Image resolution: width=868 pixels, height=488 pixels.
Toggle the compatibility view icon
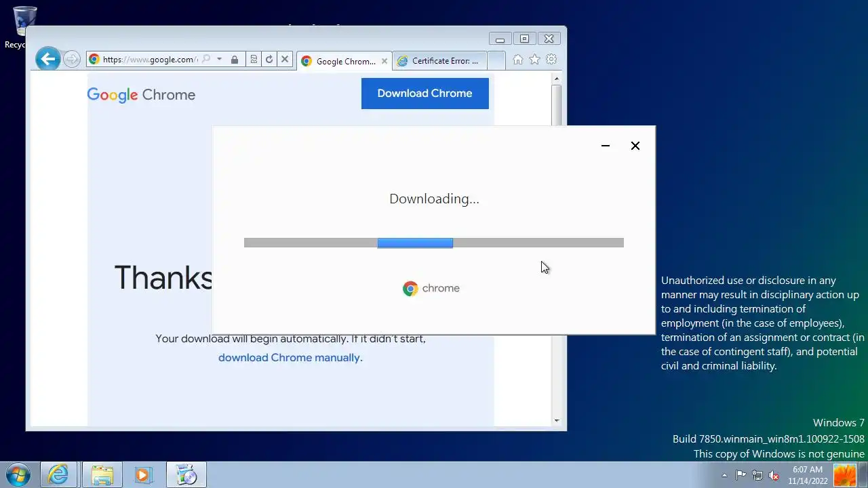click(254, 60)
